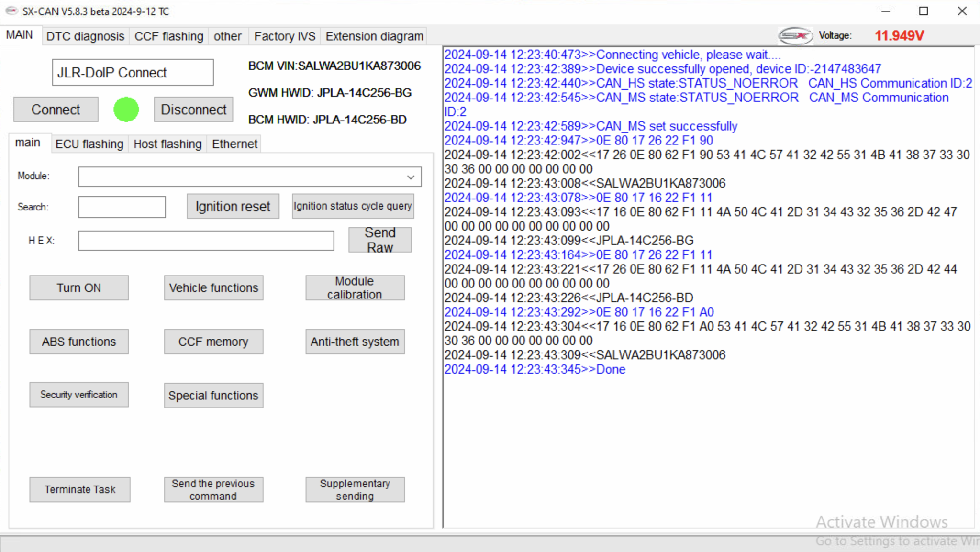This screenshot has height=552, width=980.
Task: Click the Connect button
Action: pyautogui.click(x=56, y=110)
